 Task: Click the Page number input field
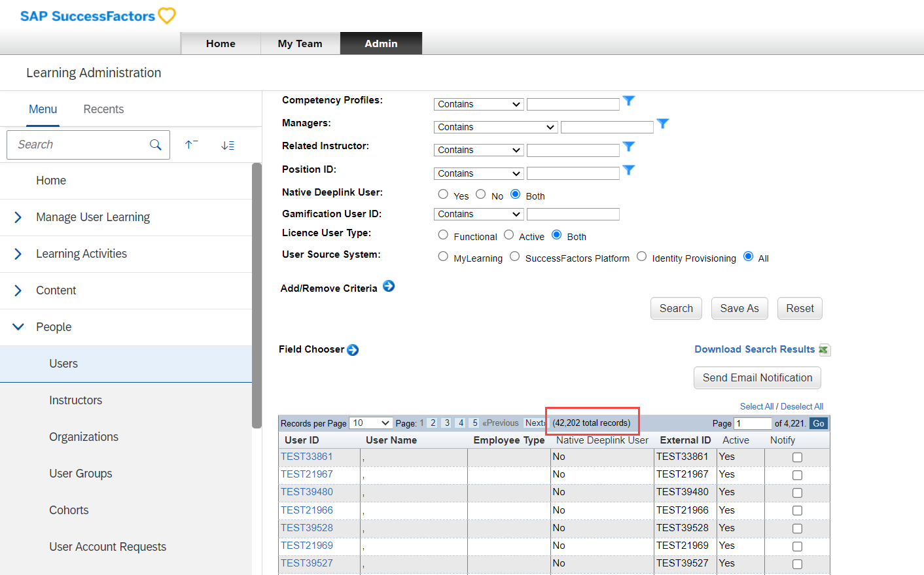click(753, 423)
